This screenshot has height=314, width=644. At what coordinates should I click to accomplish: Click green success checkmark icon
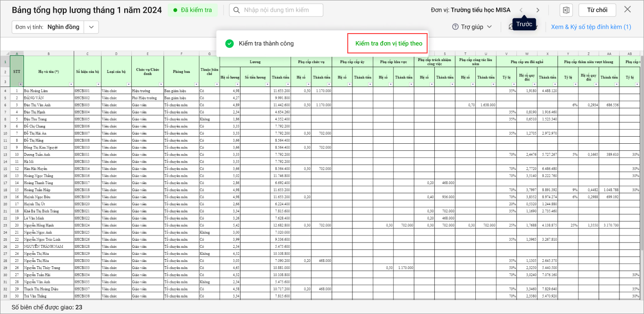click(x=230, y=44)
